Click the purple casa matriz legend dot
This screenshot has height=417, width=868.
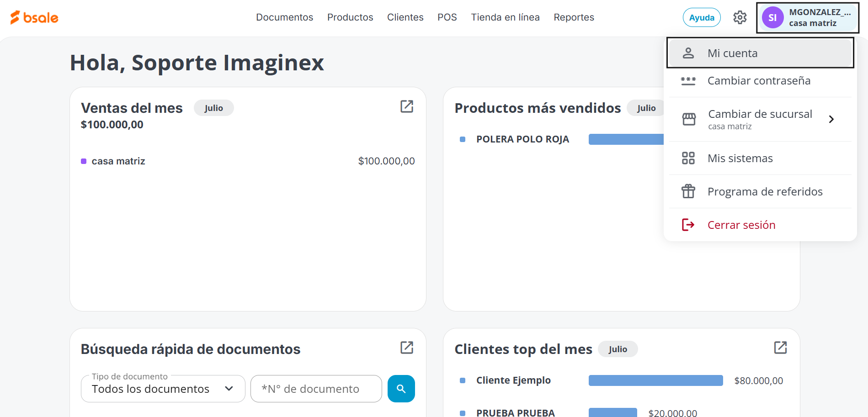pyautogui.click(x=84, y=161)
